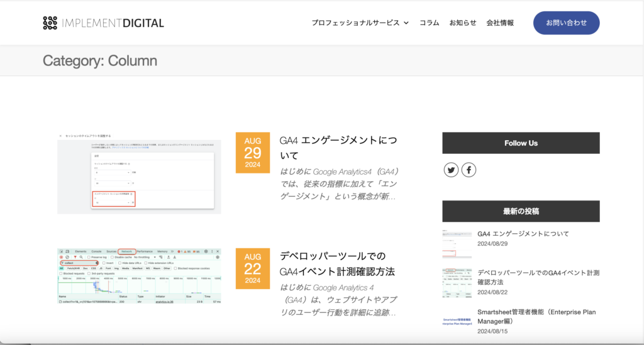This screenshot has height=345, width=644.
Task: Click the date 2024/08/15 in sidebar
Action: click(492, 331)
